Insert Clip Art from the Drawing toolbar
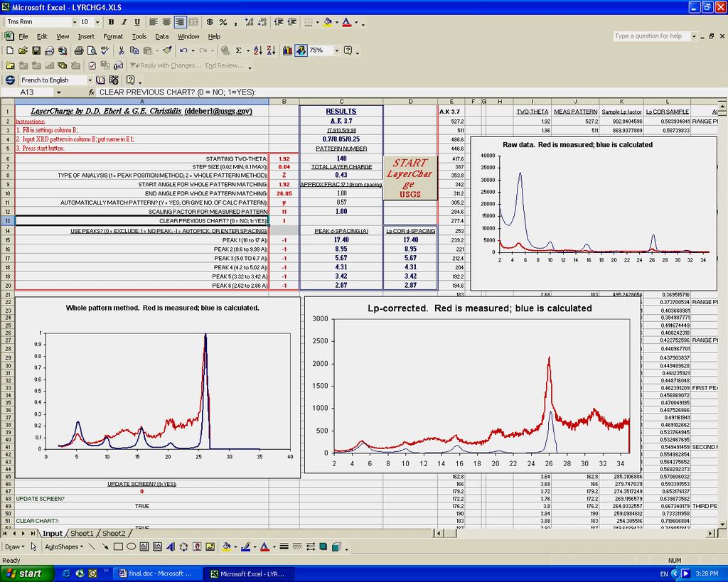The width and height of the screenshot is (728, 582). click(197, 546)
